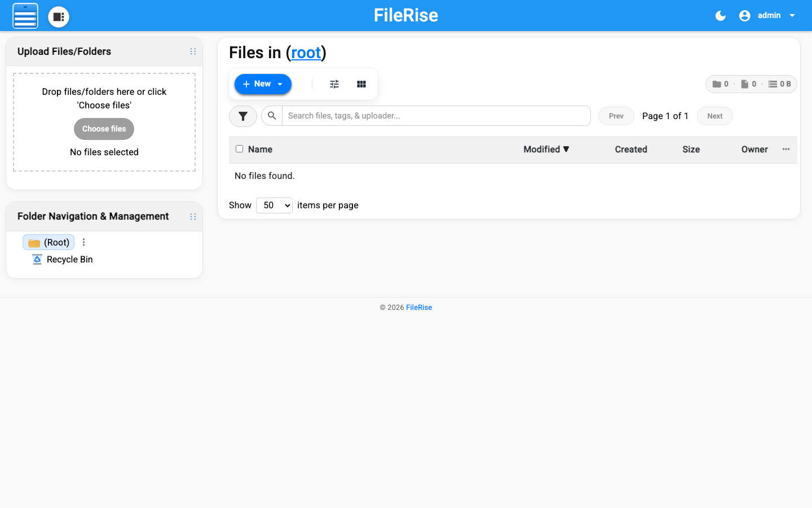Open the filter funnel button
This screenshot has width=812, height=508.
(x=243, y=116)
